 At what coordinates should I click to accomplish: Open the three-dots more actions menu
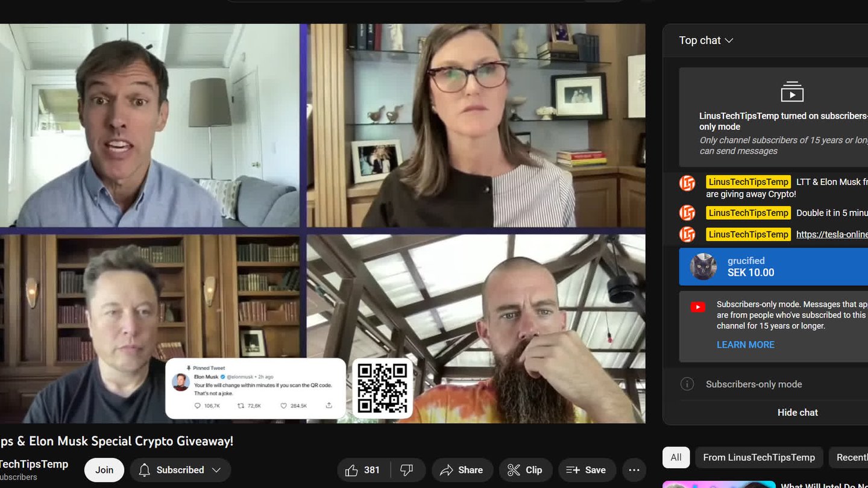pyautogui.click(x=634, y=470)
